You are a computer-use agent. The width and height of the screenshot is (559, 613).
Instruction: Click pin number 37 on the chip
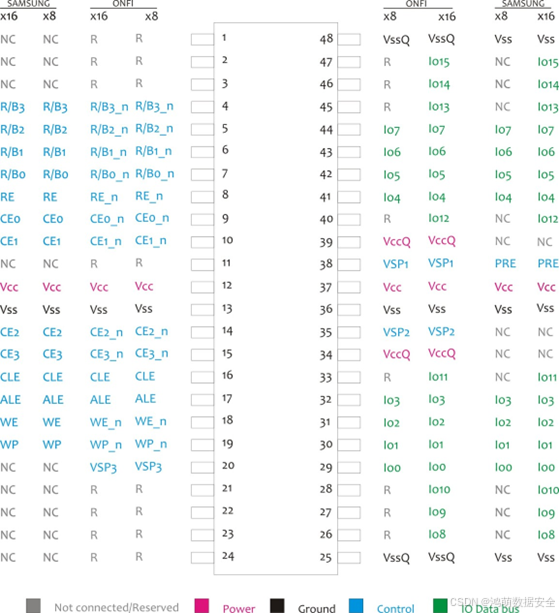(326, 287)
